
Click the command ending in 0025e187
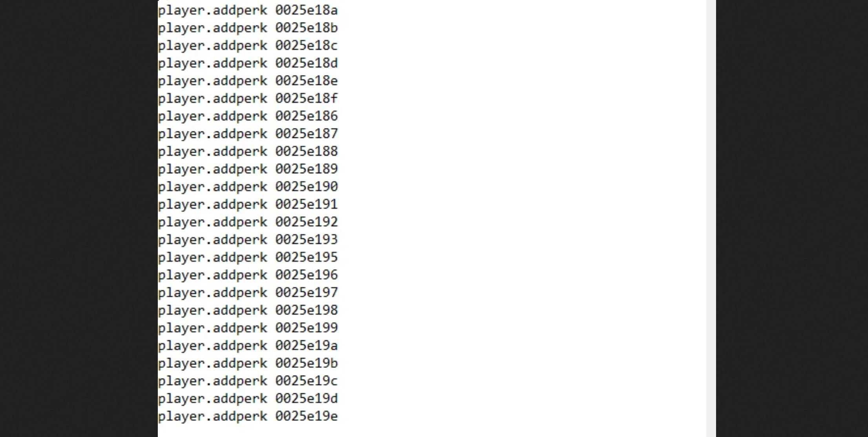248,134
